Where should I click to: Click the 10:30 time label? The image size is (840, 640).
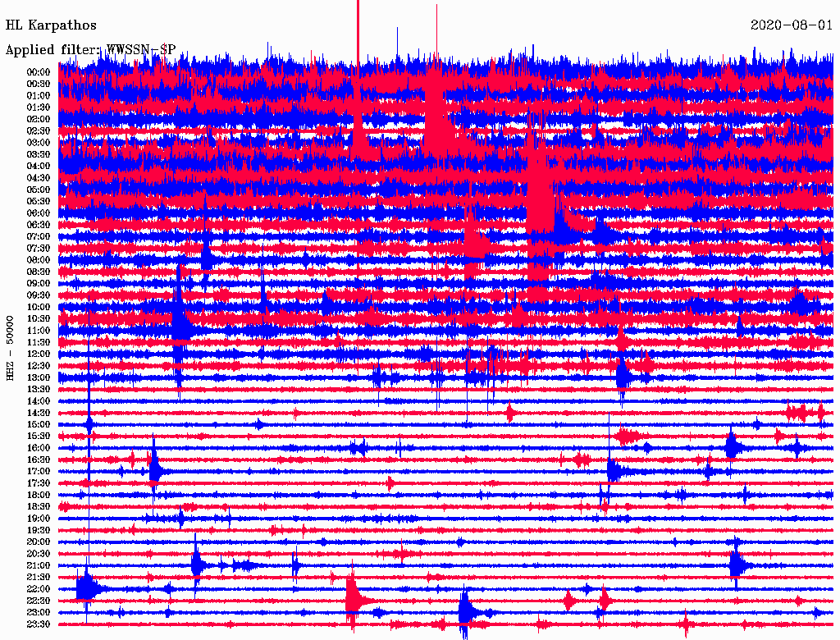(39, 319)
